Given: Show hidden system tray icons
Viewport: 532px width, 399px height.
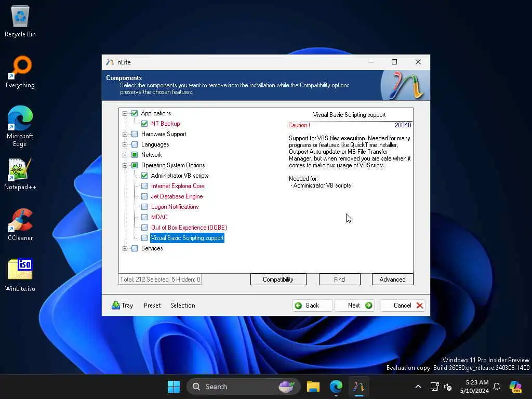Looking at the screenshot, I should pos(418,387).
